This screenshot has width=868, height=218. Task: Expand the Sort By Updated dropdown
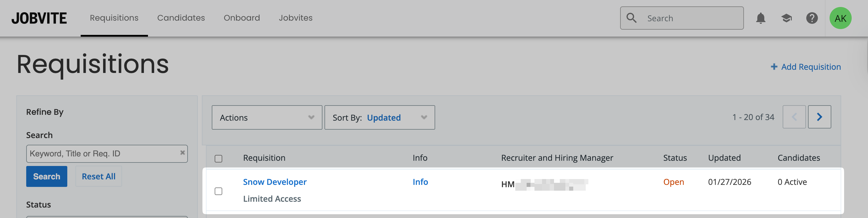[380, 117]
